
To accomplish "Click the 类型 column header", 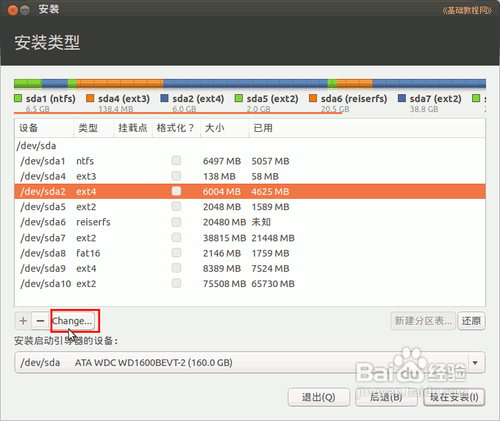I will click(94, 128).
